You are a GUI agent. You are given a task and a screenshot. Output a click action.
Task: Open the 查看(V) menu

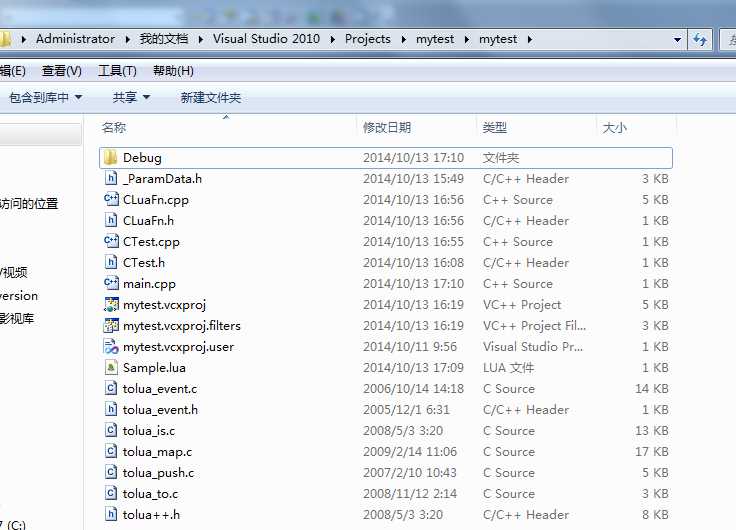[61, 71]
